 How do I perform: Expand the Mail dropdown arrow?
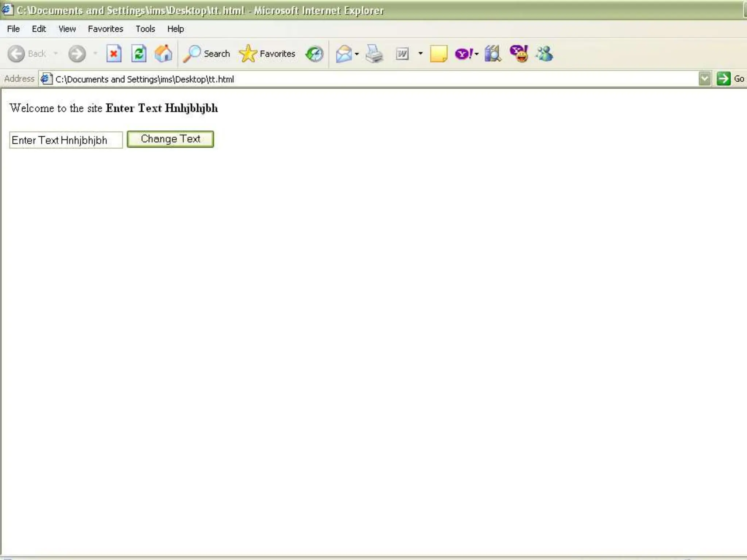click(x=357, y=54)
